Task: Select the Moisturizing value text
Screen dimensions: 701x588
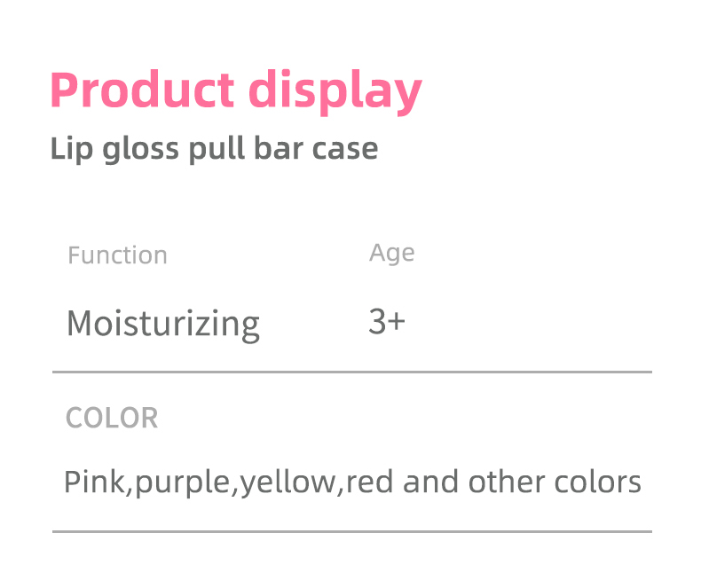Action: 162,324
